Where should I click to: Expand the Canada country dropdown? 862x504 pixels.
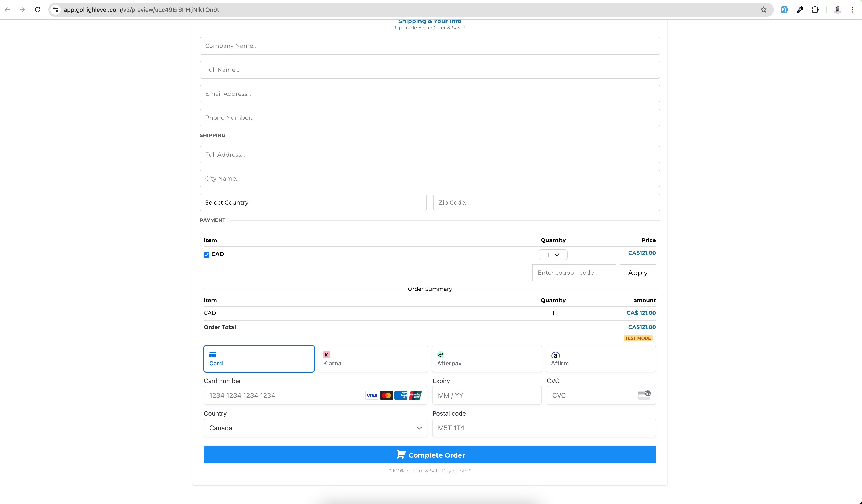point(315,428)
